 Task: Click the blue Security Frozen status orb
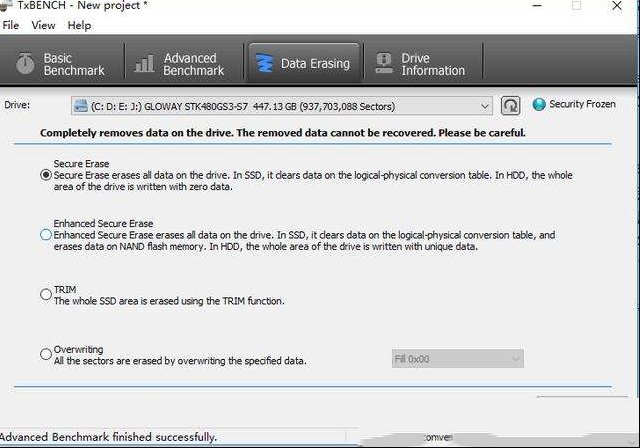pyautogui.click(x=539, y=104)
